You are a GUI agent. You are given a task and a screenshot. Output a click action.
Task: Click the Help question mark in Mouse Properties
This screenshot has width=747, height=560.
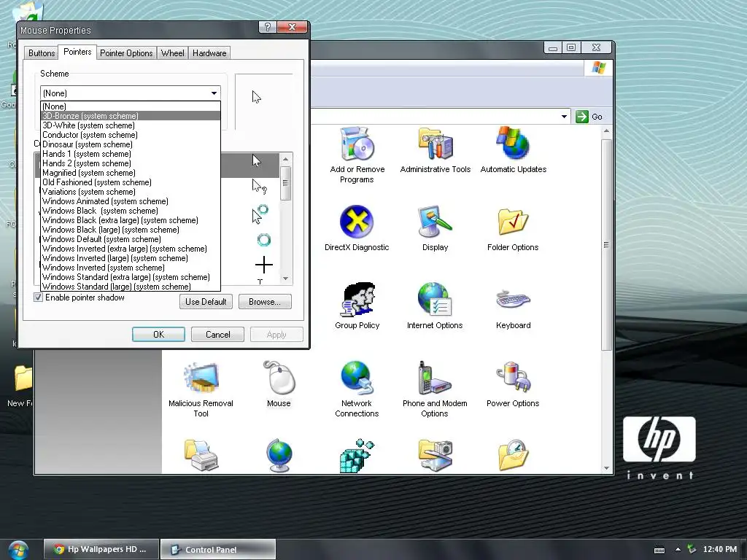click(267, 27)
